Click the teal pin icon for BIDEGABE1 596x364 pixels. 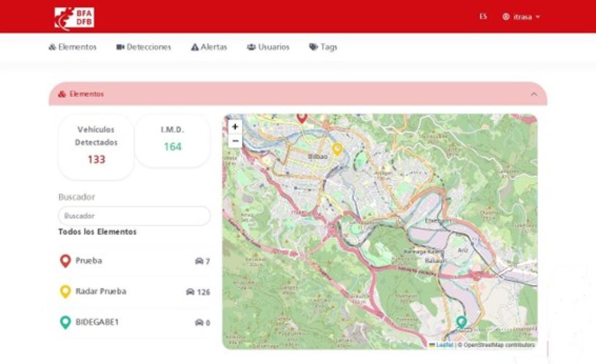65,323
